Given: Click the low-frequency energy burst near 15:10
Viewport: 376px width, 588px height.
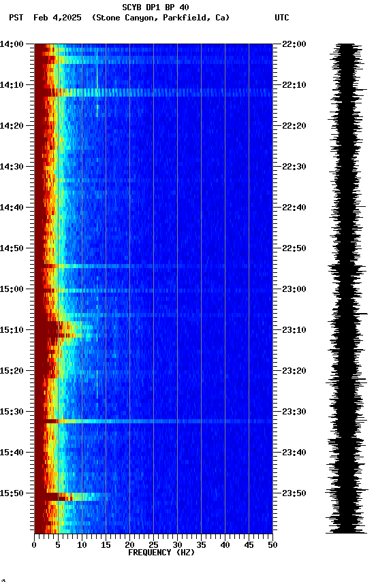Looking at the screenshot, I should click(64, 331).
